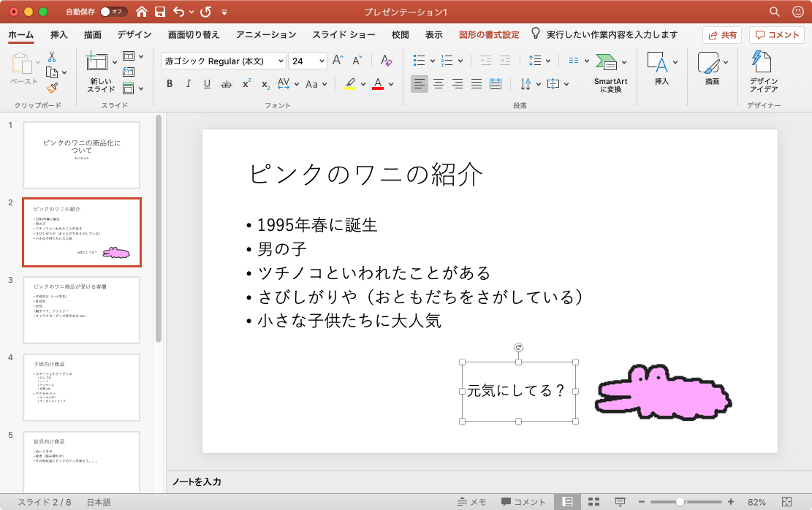Toggle italic formatting

(188, 83)
